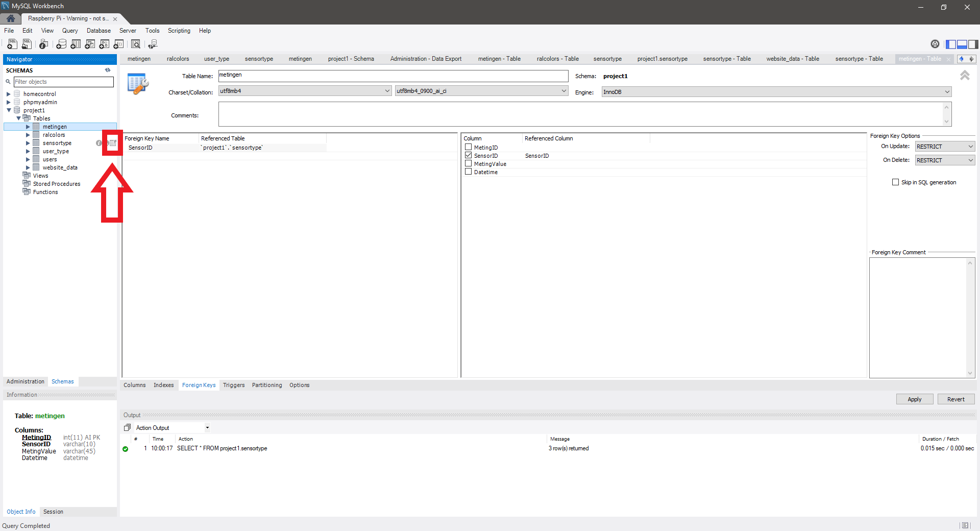Toggle the bottom output panel
Screen dimensions: 980x531
point(962,44)
